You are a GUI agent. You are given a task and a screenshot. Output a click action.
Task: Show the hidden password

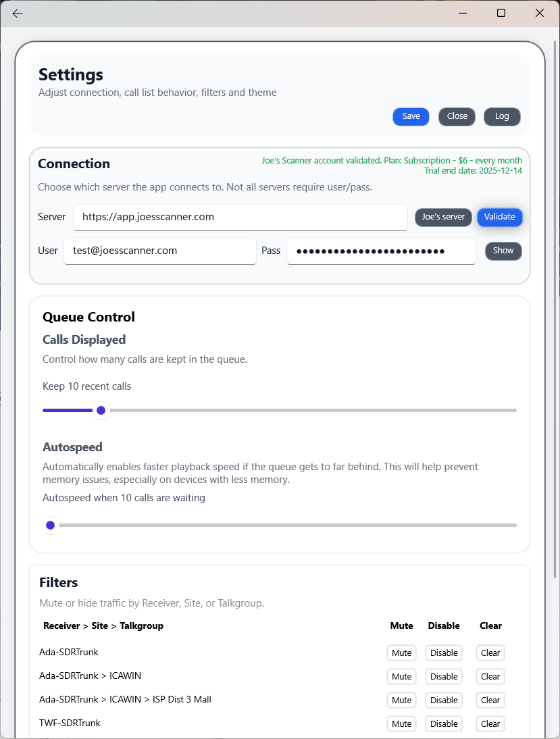(503, 251)
